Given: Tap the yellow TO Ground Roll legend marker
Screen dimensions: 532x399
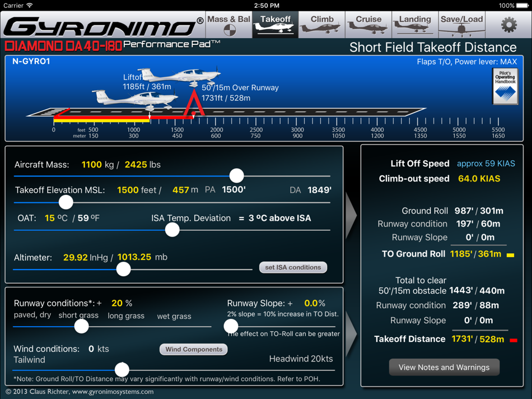Looking at the screenshot, I should click(510, 255).
